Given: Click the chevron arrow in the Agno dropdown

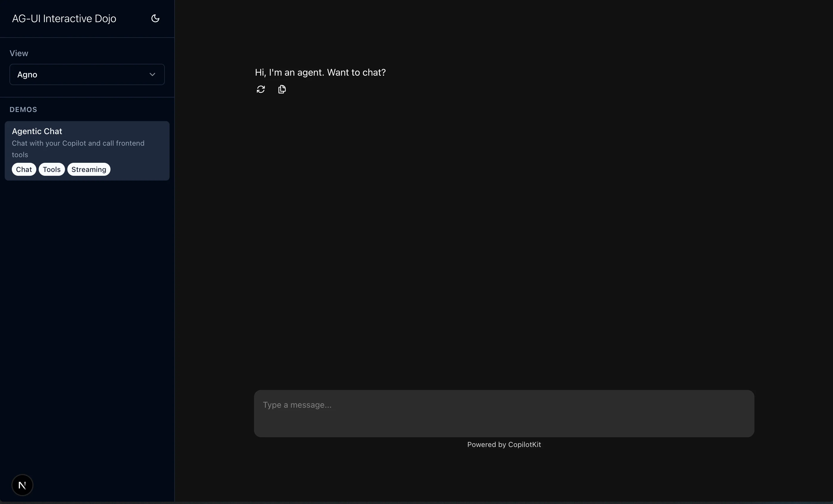Looking at the screenshot, I should point(152,74).
